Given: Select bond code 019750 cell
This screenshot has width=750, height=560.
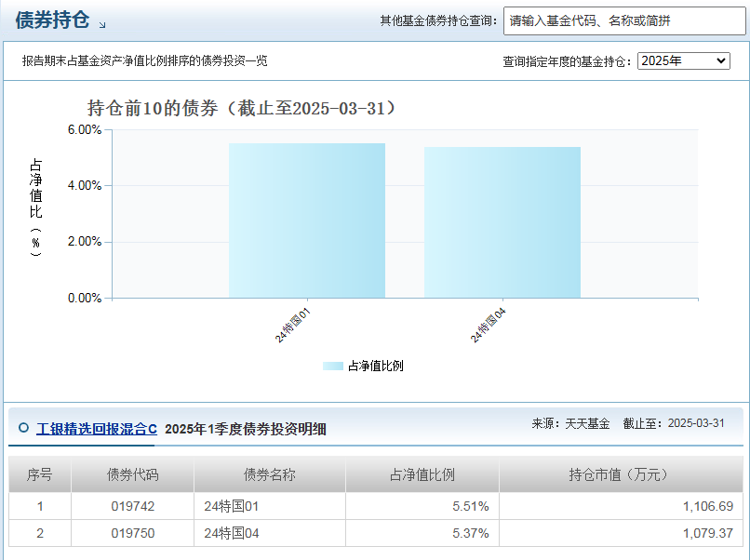Looking at the screenshot, I should tap(132, 533).
